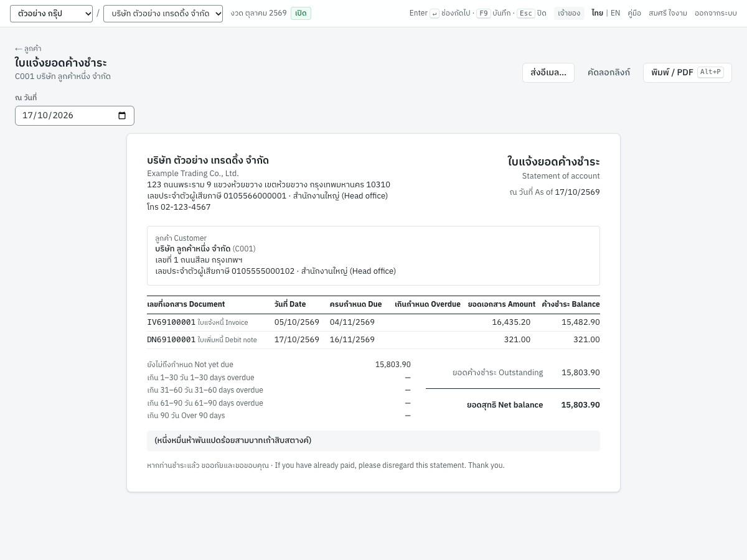The width and height of the screenshot is (747, 560).
Task: Focus the ณ วันที่ date input
Action: (x=75, y=116)
